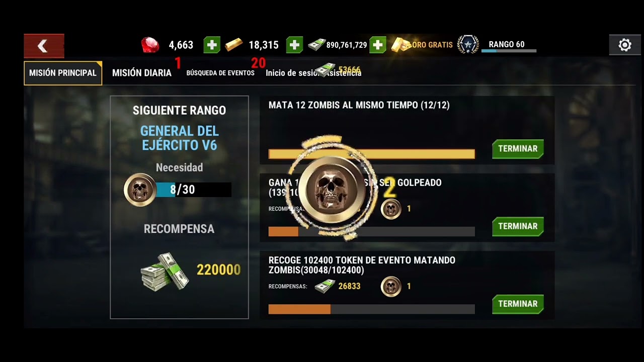Click Terminar for the token de evento mission
644x362 pixels.
click(518, 304)
